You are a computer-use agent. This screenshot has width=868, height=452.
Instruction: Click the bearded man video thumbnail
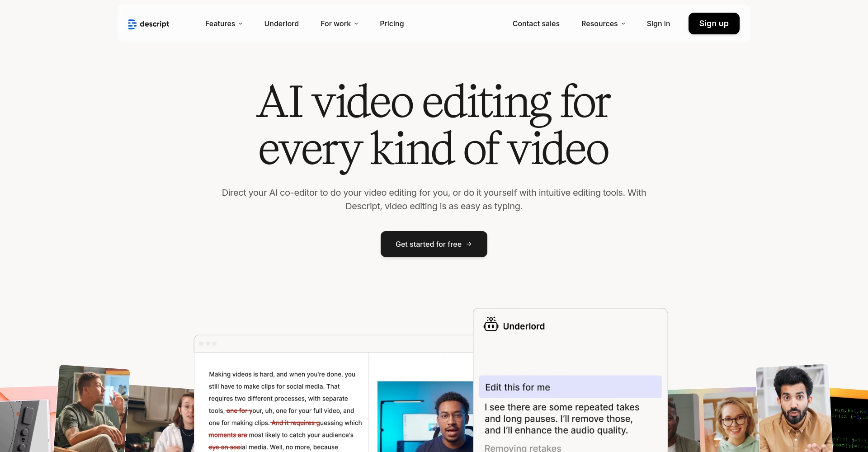coord(794,409)
